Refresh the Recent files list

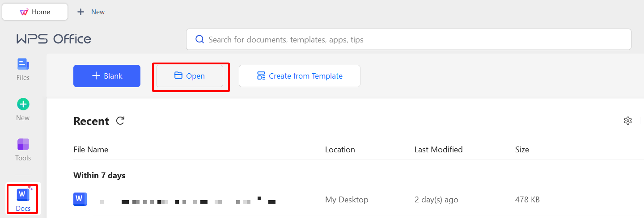[120, 121]
